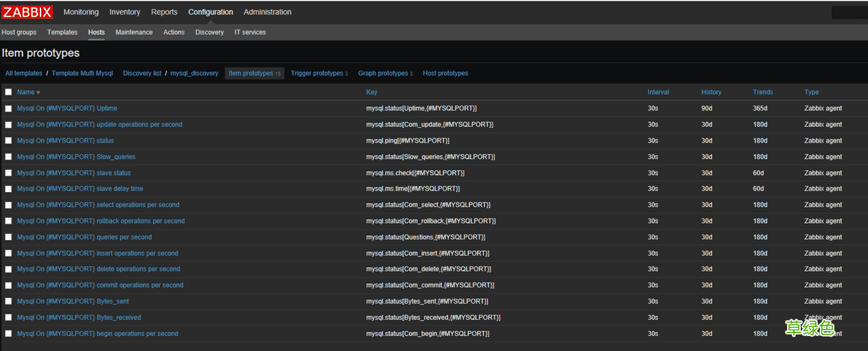Switch to the Templates submenu
The width and height of the screenshot is (868, 351).
(x=62, y=32)
